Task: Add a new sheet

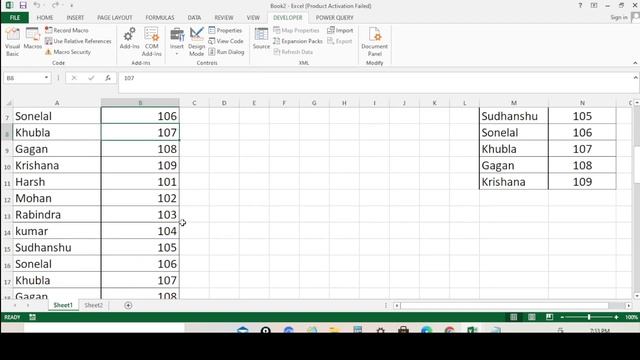Action: pos(128,305)
